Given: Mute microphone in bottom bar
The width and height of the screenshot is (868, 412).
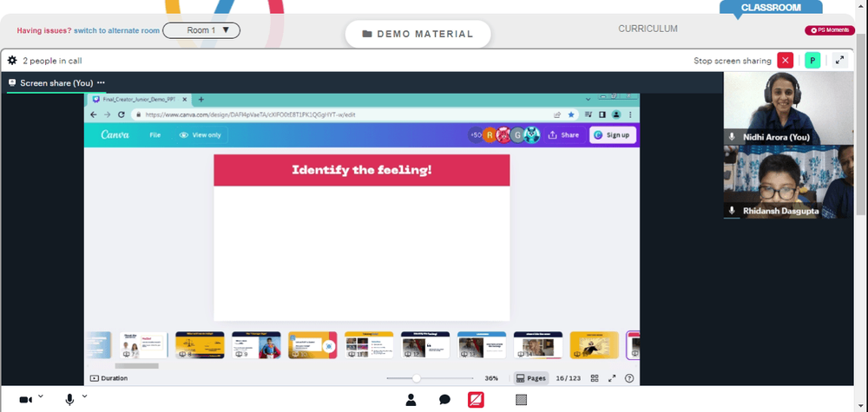Looking at the screenshot, I should (x=69, y=400).
